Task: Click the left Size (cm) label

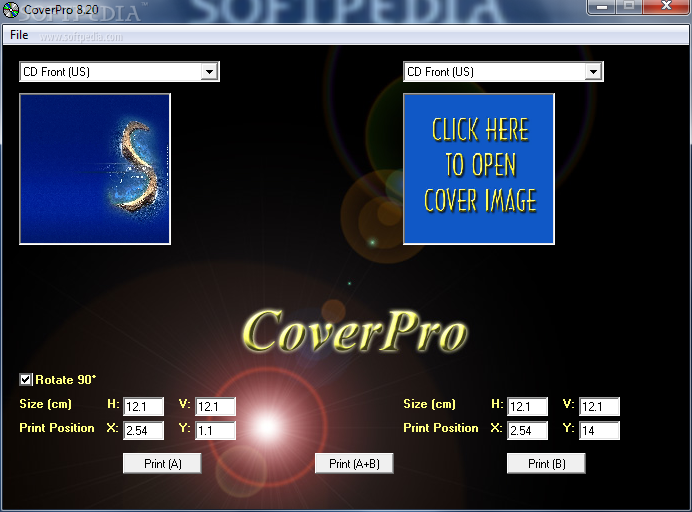Action: [45, 404]
